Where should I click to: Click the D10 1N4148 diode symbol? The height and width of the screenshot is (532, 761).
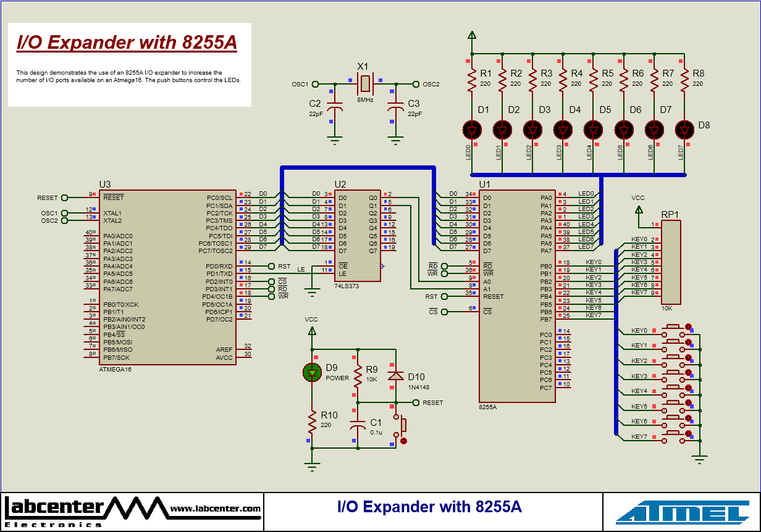pos(395,375)
